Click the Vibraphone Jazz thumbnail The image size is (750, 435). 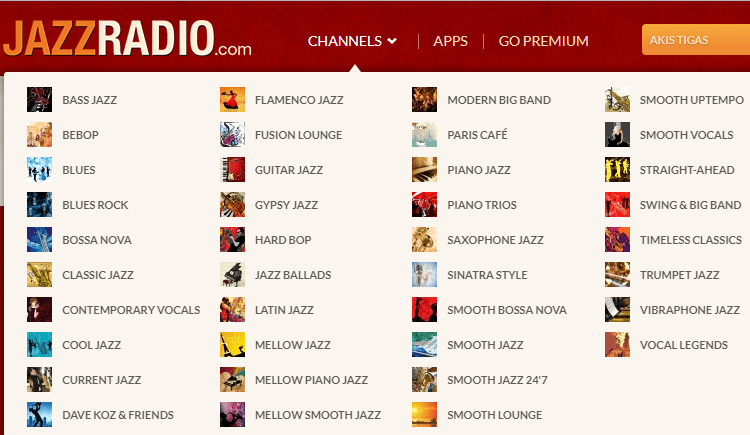click(617, 309)
